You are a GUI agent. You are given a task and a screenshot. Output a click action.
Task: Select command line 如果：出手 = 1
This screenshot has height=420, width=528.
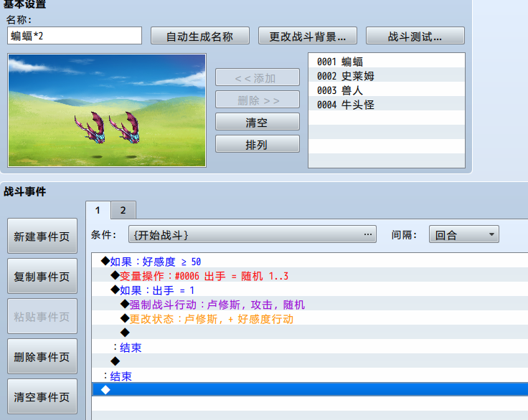coord(310,290)
